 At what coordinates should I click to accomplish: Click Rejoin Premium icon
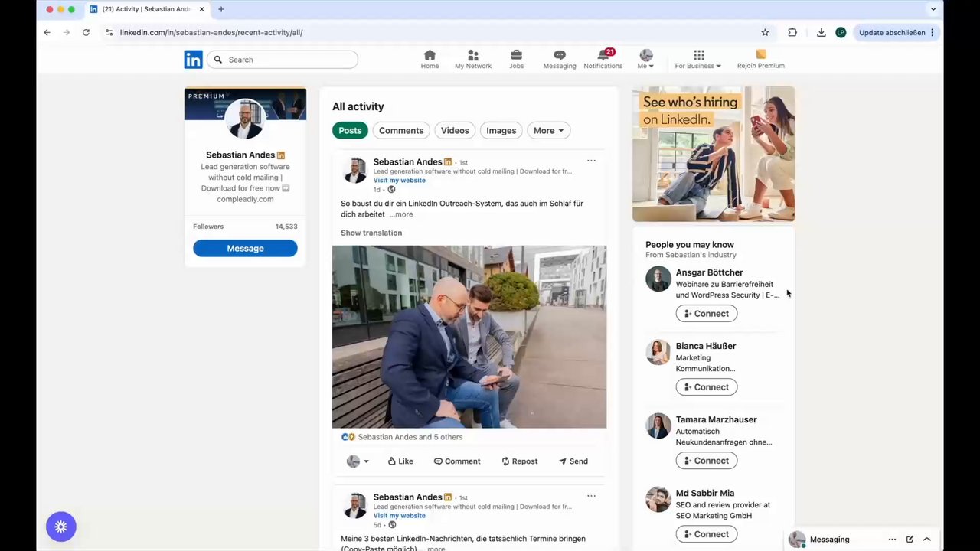click(760, 60)
